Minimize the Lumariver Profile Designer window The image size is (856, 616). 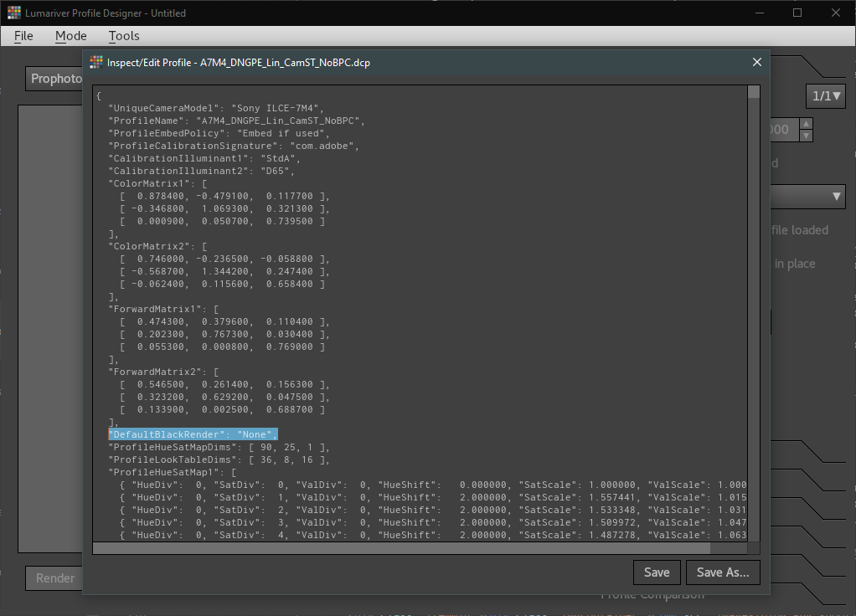click(759, 13)
